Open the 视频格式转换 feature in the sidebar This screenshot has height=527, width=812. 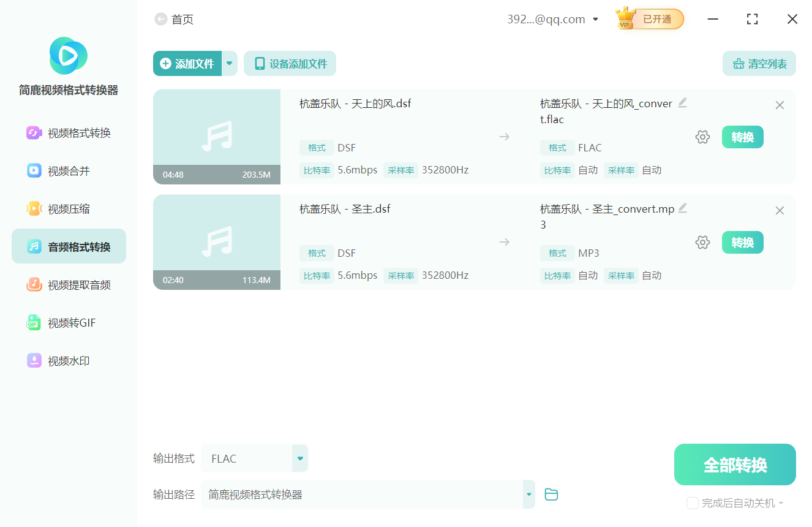pyautogui.click(x=68, y=133)
